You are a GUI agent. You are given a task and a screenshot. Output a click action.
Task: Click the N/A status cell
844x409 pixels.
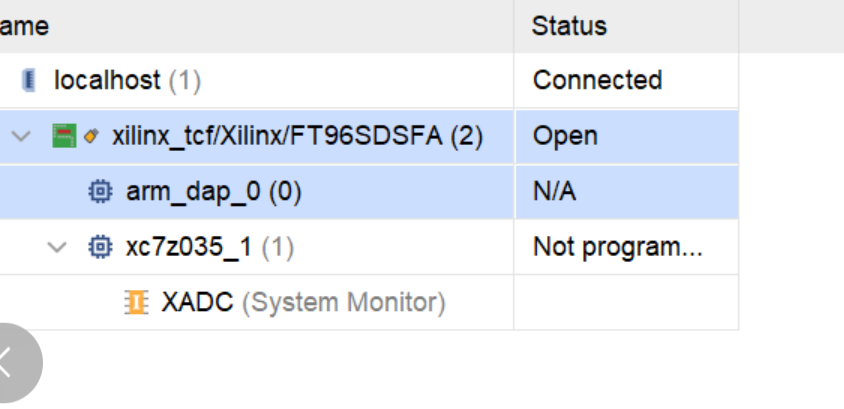(626, 192)
